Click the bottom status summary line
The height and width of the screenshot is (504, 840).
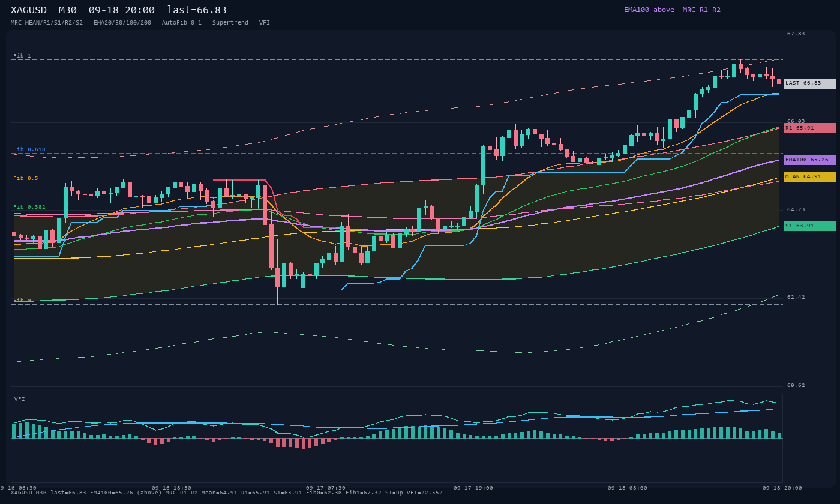click(227, 493)
